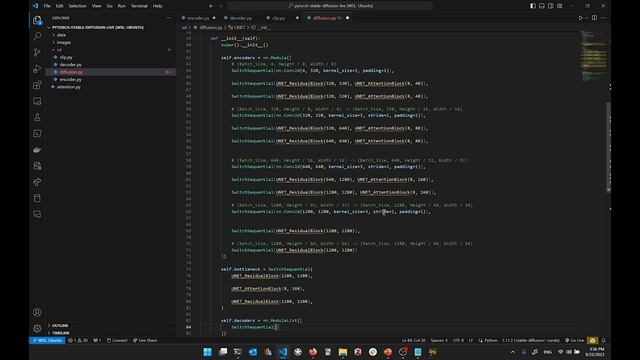
Task: Open decoder.py in the explorer tree
Action: 71,64
